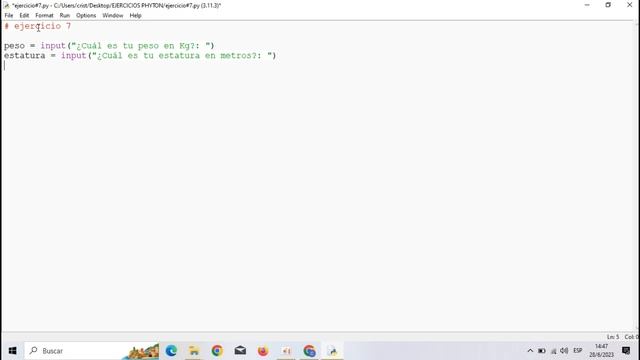Click the string '¿Cuál es tu estatura en metros?: '
The width and height of the screenshot is (640, 360).
[x=182, y=56]
